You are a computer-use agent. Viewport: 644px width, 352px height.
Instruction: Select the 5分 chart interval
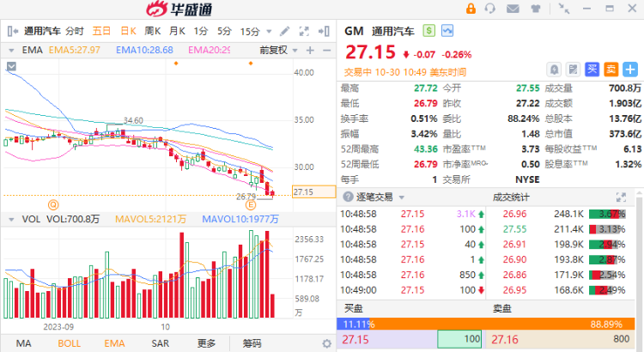pos(224,31)
